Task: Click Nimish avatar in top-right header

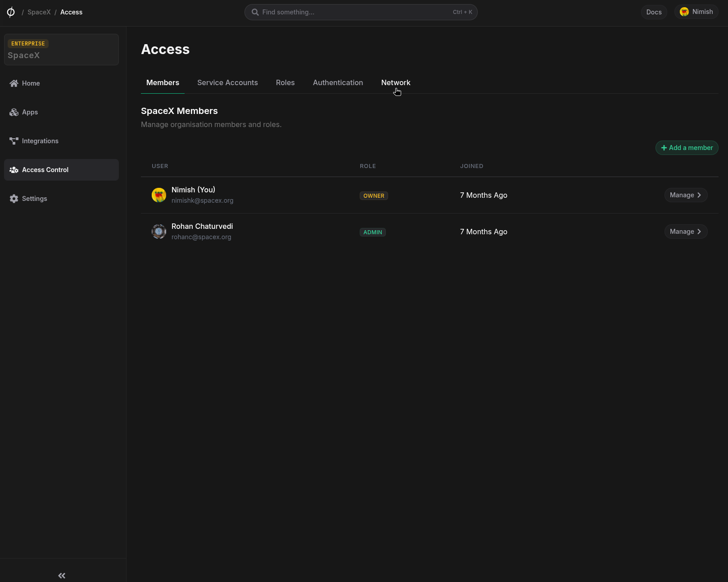Action: (x=684, y=12)
